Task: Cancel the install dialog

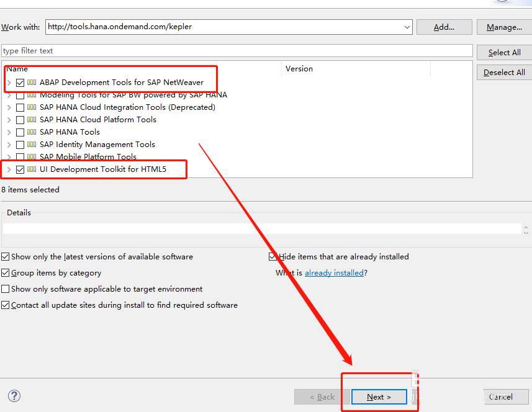Action: coord(506,396)
